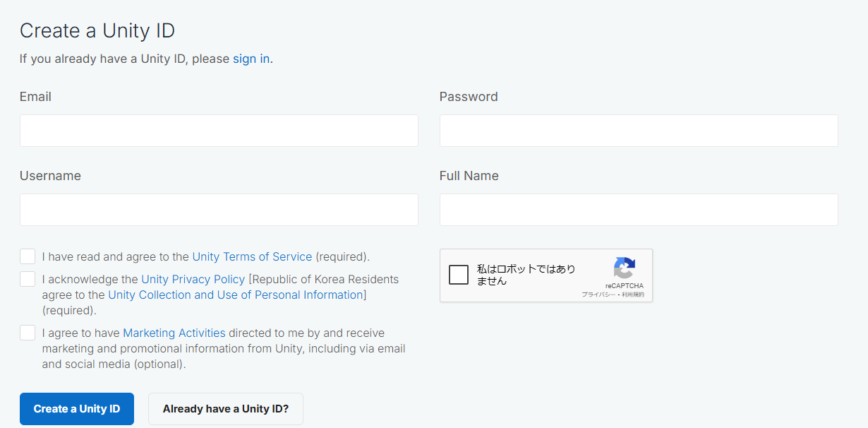
Task: Click the 'Create a Unity ID' page heading
Action: pos(97,30)
